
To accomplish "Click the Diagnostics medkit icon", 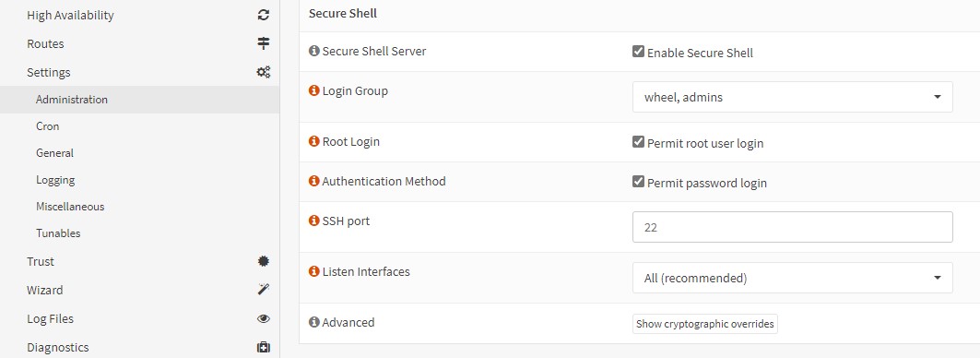I will 264,347.
